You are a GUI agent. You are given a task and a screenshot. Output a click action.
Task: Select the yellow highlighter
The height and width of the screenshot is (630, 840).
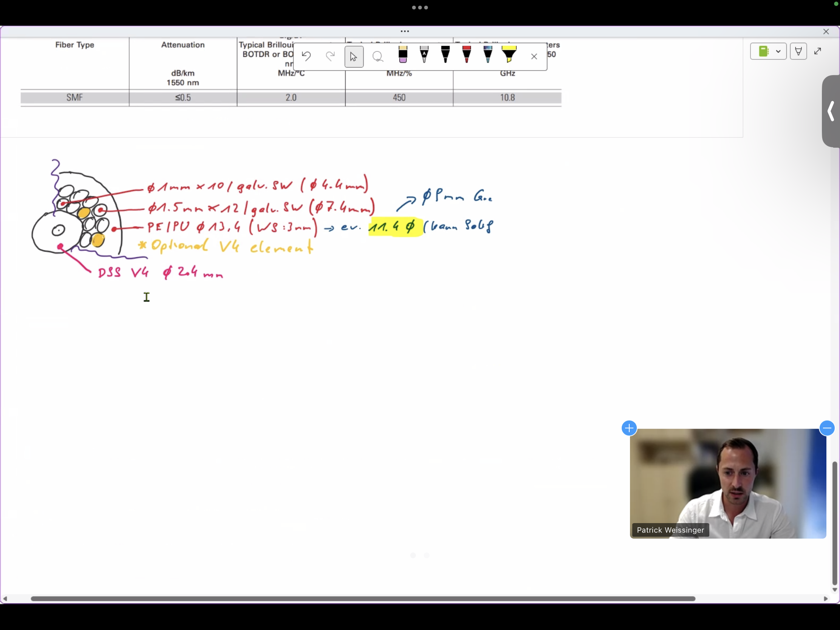pyautogui.click(x=509, y=55)
